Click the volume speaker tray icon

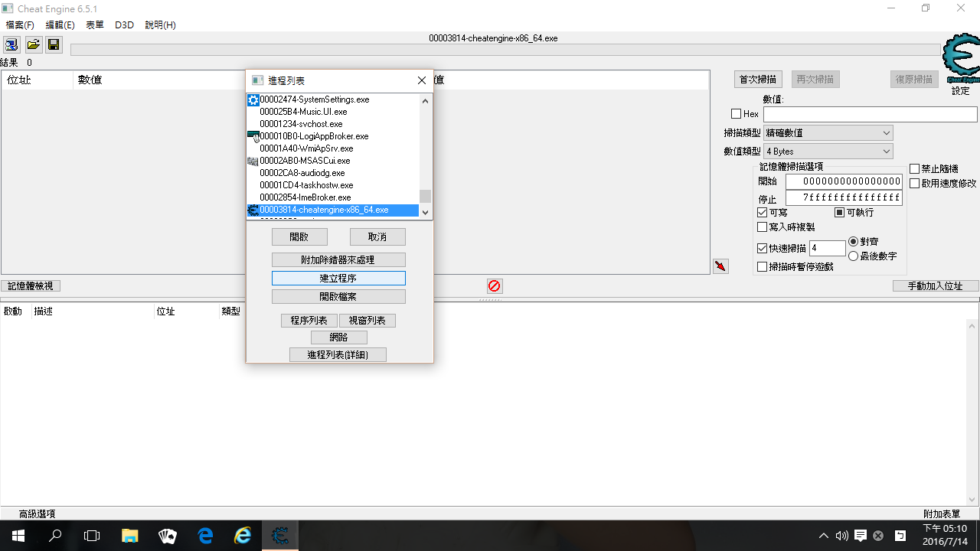click(842, 536)
